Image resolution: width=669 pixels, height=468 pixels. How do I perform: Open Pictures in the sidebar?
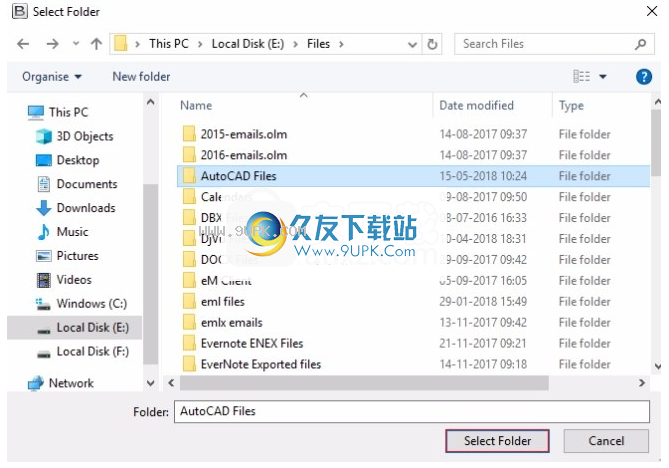67,256
